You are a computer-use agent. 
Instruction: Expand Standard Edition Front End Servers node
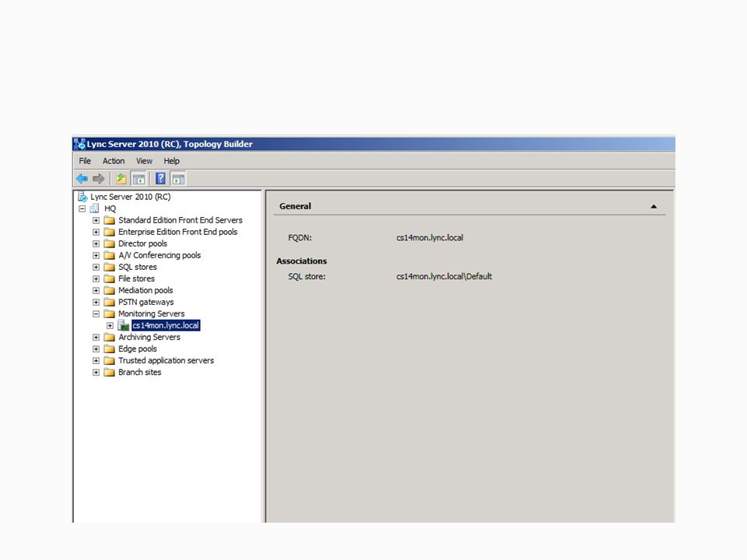[x=96, y=220]
